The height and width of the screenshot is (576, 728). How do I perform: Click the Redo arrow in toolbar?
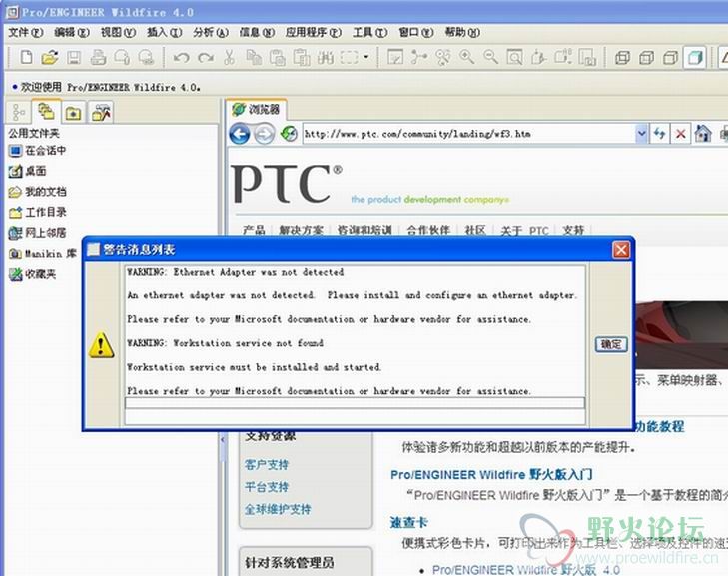coord(205,58)
